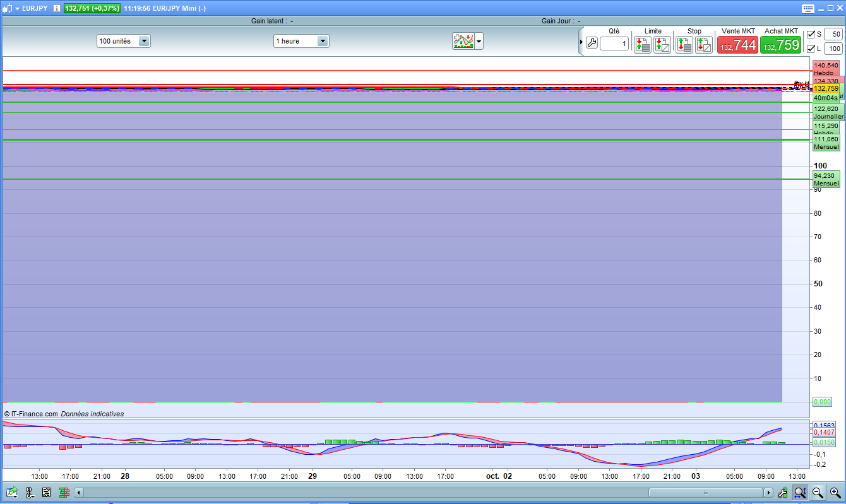Collapse the trading panel arrow left of Qté
Viewport: 846px width, 504px height.
(x=581, y=42)
